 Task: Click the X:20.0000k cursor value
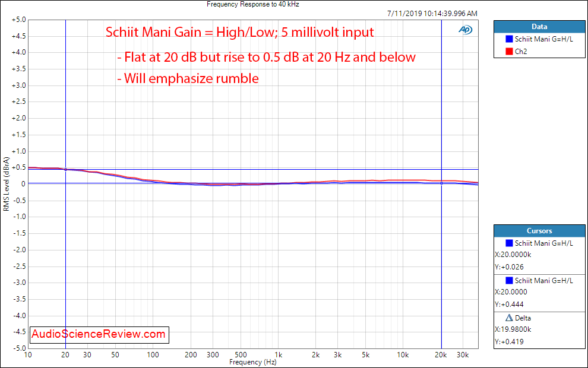[x=513, y=255]
